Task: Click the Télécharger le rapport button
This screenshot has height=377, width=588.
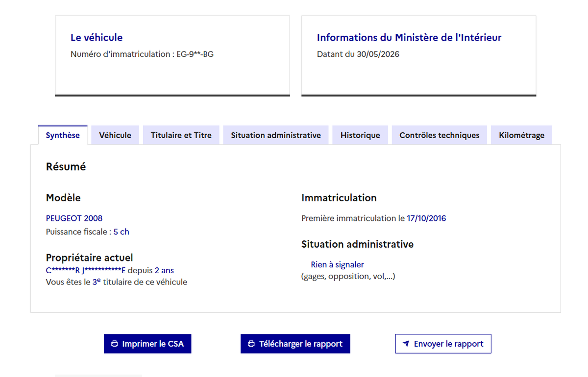Action: point(295,344)
